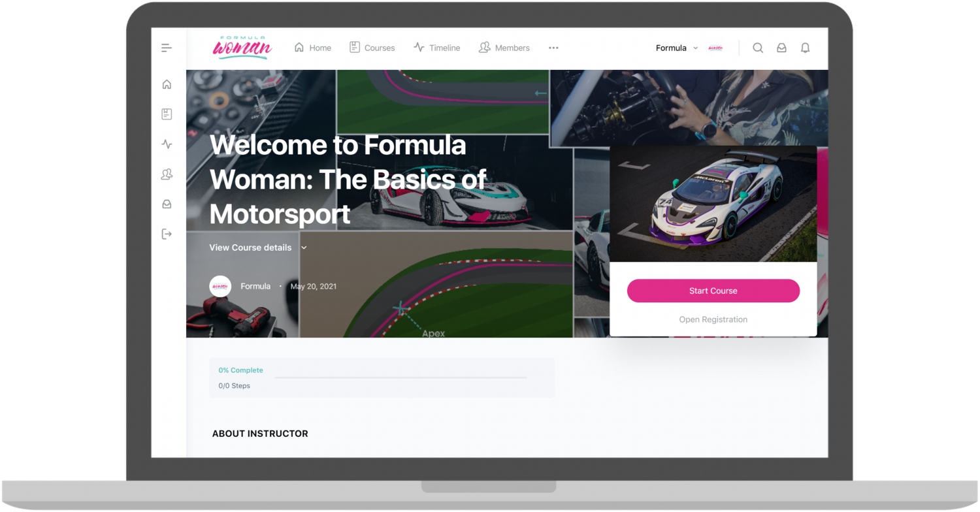Open notifications bell icon
980x512 pixels.
(805, 48)
